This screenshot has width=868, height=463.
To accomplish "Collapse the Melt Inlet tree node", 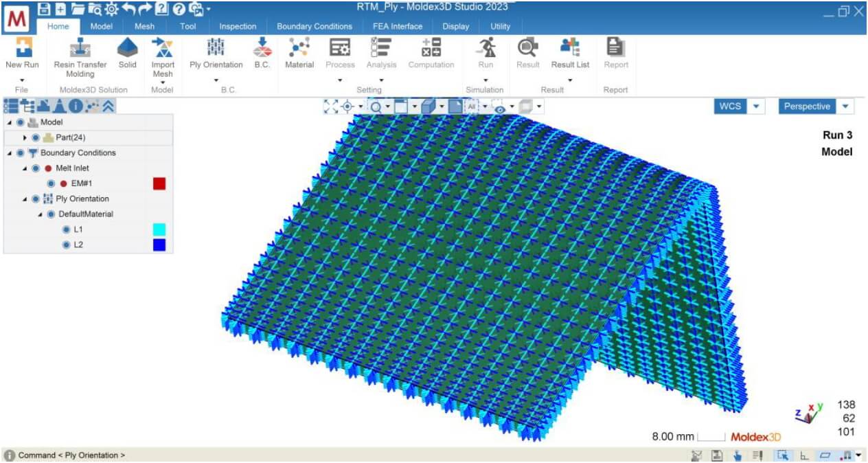I will point(25,168).
